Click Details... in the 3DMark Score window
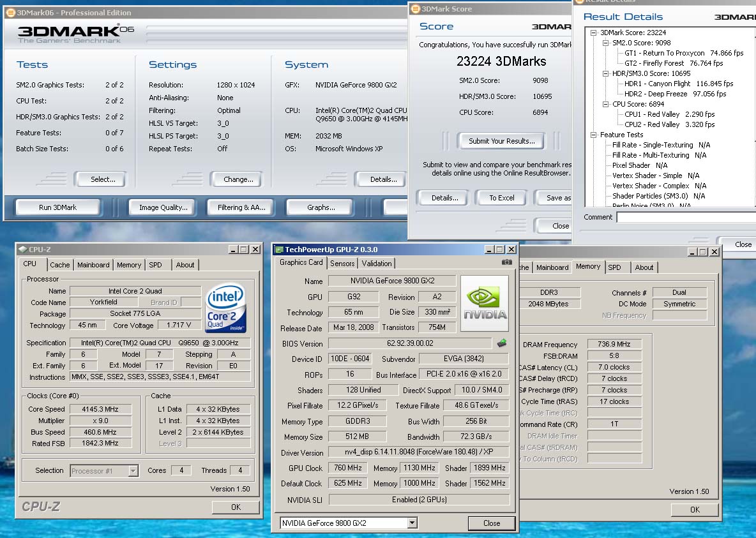 444,198
